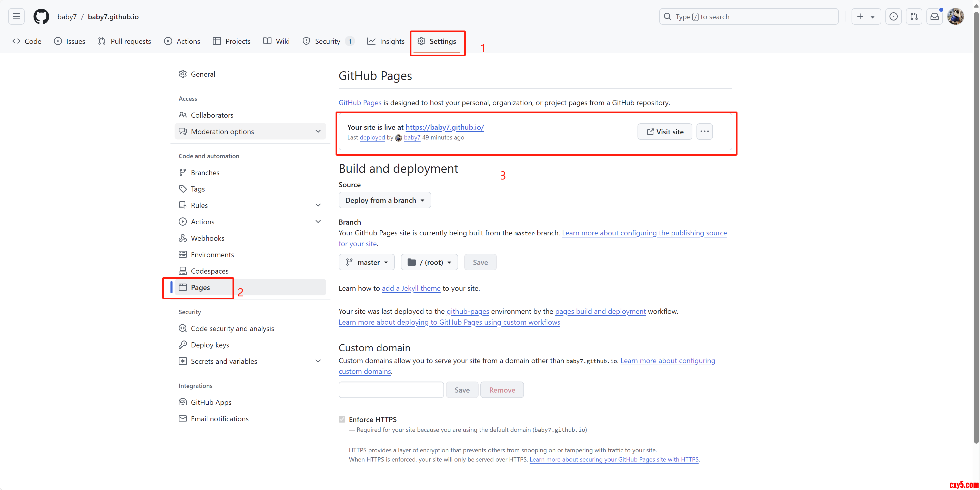This screenshot has height=490, width=980.
Task: Click the custom domain input field
Action: tap(391, 390)
